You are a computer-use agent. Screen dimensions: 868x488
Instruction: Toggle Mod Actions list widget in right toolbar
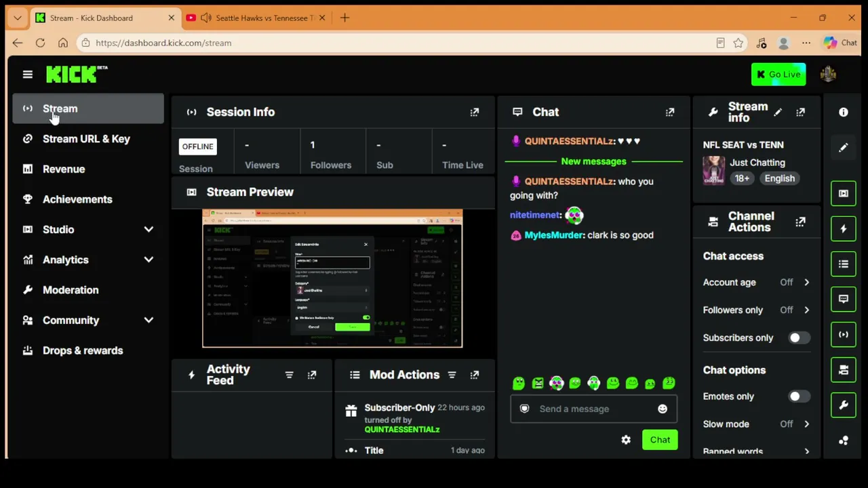(844, 264)
